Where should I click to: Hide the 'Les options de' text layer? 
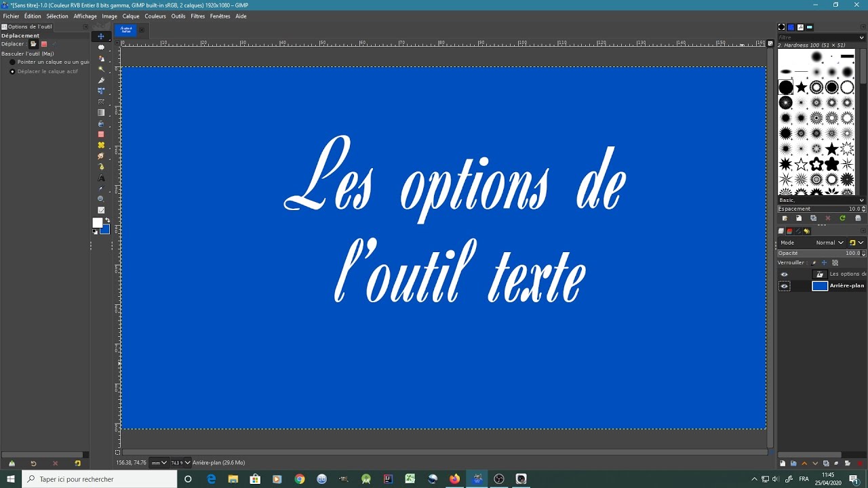[x=785, y=274]
